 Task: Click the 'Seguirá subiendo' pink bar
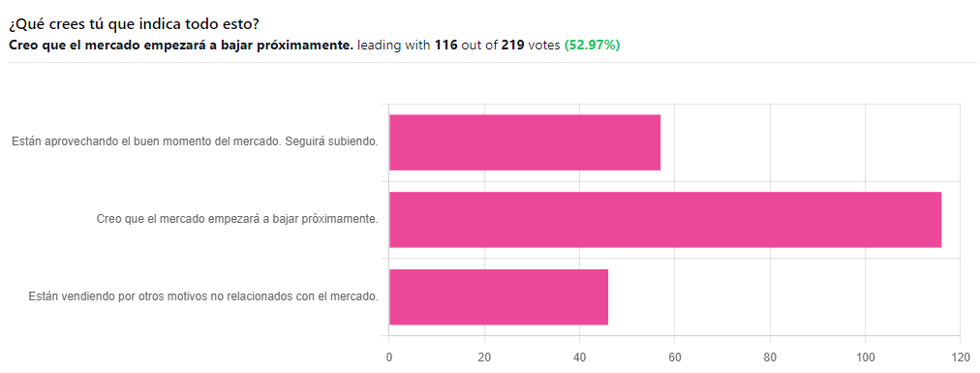(524, 142)
